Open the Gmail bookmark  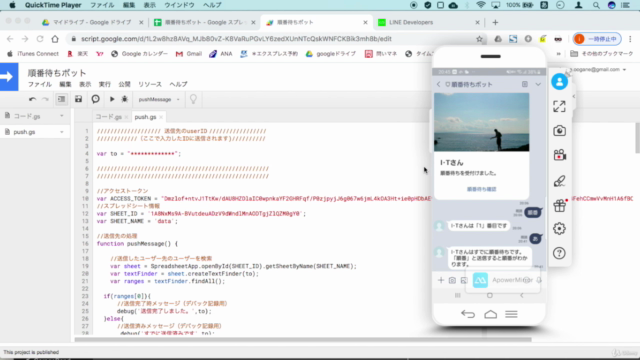[189, 53]
